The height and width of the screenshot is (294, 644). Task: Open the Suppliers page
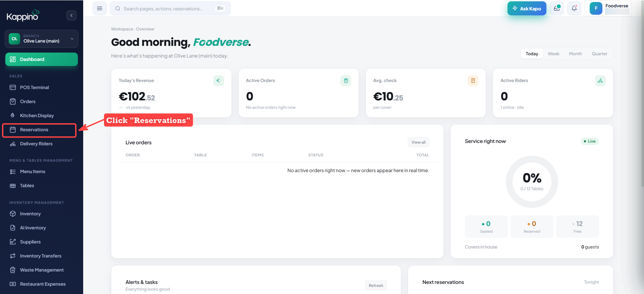pyautogui.click(x=42, y=242)
